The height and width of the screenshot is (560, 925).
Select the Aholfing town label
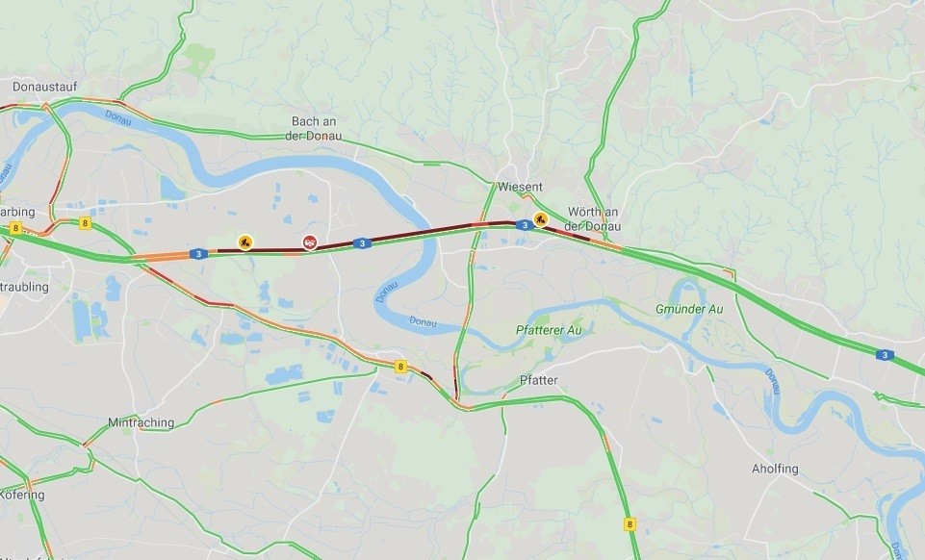(x=775, y=469)
